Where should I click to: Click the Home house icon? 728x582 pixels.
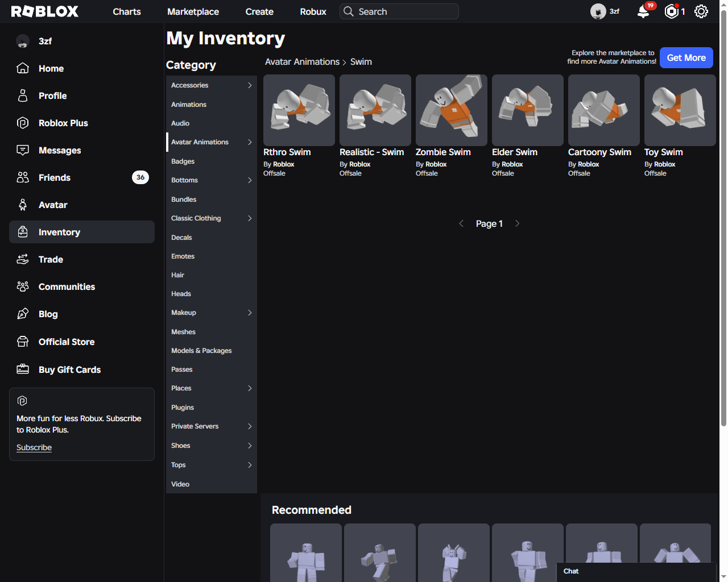23,68
